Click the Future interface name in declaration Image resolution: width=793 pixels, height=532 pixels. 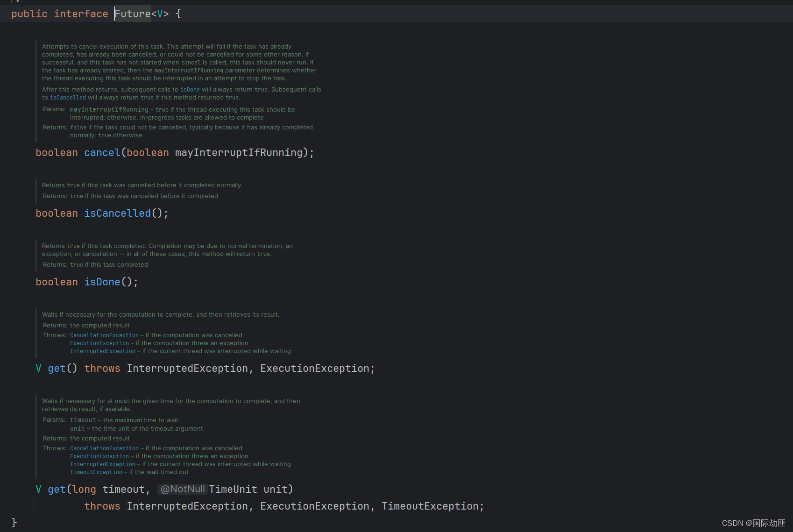pos(133,14)
